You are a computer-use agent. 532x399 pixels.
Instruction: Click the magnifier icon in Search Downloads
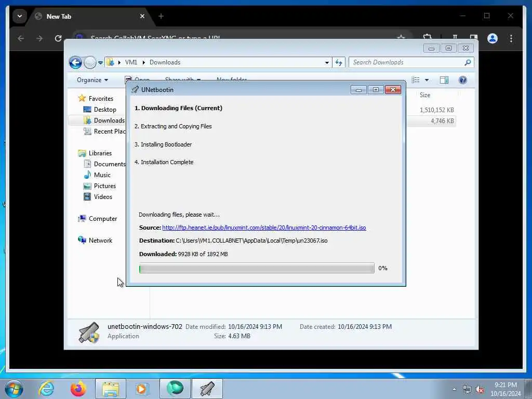(468, 62)
